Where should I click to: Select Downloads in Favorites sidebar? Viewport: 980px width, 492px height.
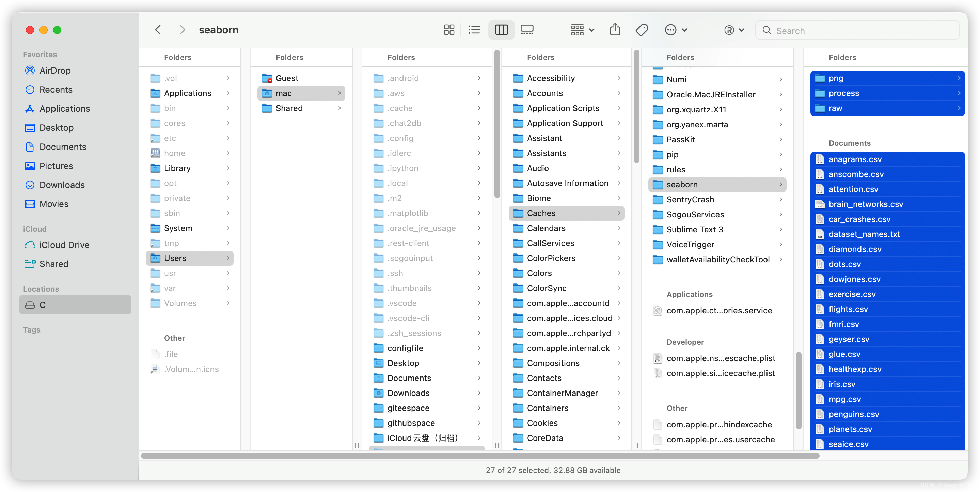pyautogui.click(x=62, y=185)
